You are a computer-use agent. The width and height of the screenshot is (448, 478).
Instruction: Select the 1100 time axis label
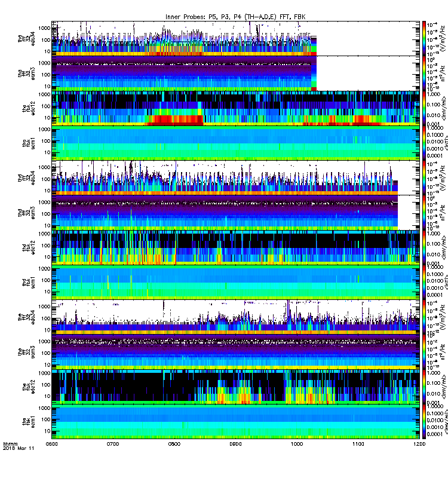click(358, 444)
